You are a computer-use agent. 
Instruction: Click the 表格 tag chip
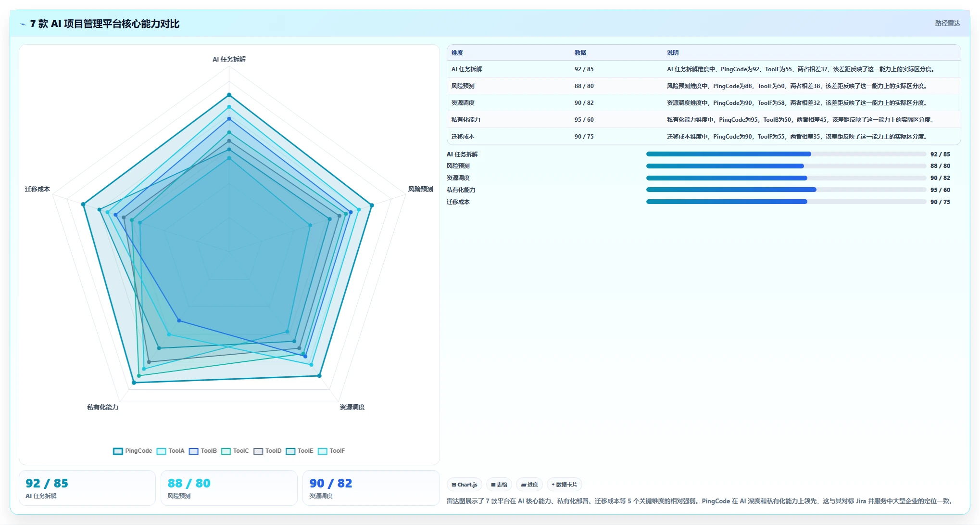499,485
